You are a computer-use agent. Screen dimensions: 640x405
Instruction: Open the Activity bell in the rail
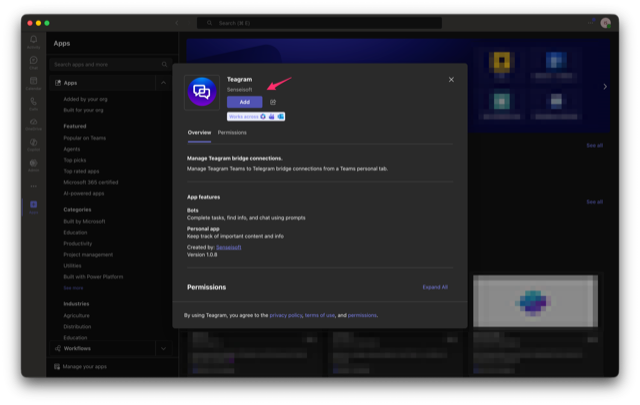[x=33, y=42]
